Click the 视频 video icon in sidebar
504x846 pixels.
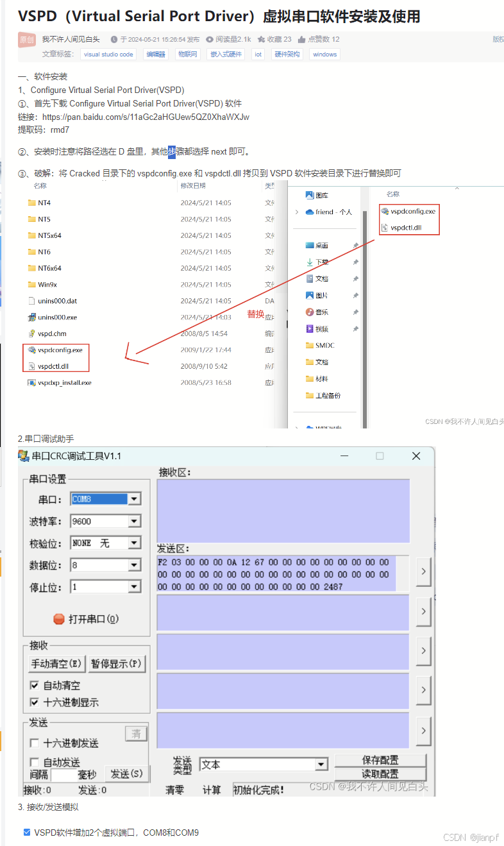pos(310,328)
